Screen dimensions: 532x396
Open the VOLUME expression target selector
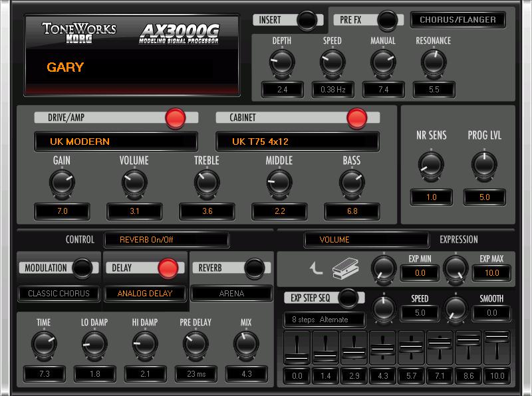click(x=366, y=240)
